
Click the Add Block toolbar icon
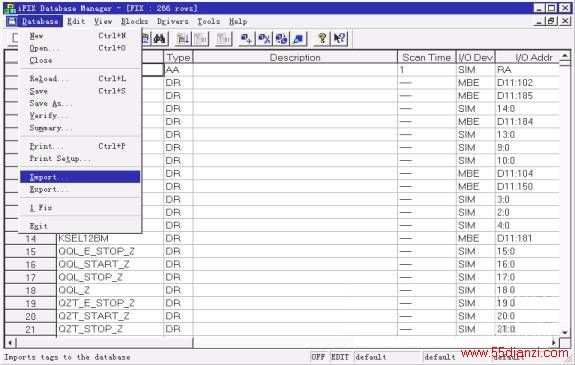point(246,39)
